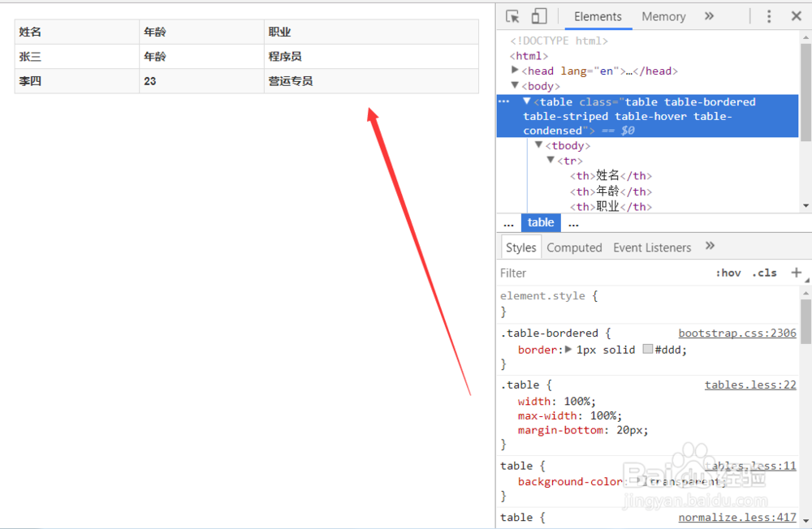Collapse the tr element node
This screenshot has height=529, width=812.
tap(551, 159)
